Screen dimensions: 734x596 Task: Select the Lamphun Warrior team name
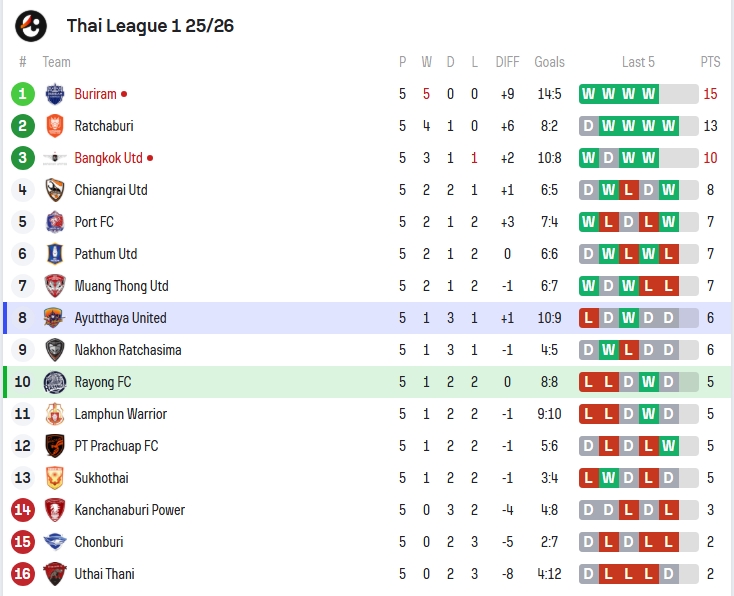pos(120,414)
